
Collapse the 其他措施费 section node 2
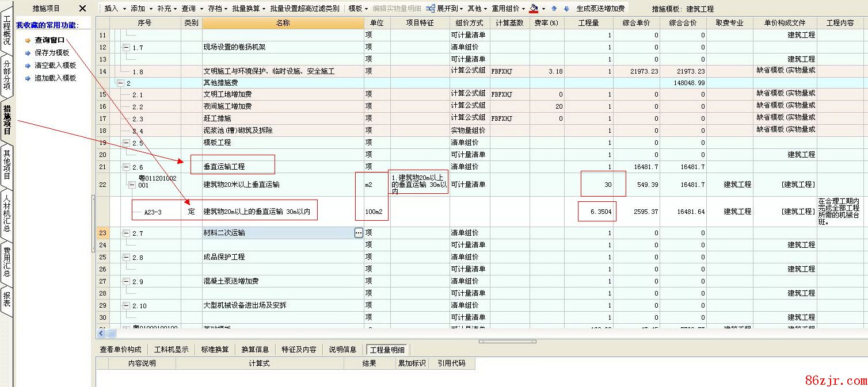click(120, 83)
